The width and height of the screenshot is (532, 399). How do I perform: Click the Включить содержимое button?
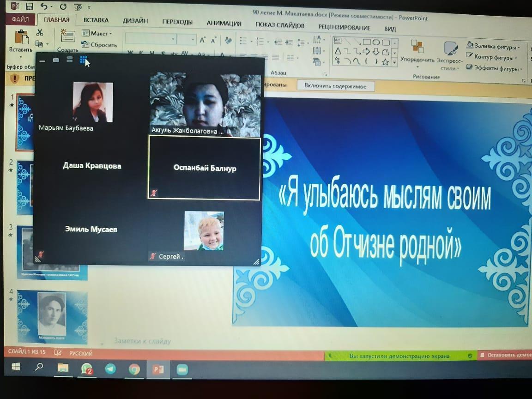336,86
